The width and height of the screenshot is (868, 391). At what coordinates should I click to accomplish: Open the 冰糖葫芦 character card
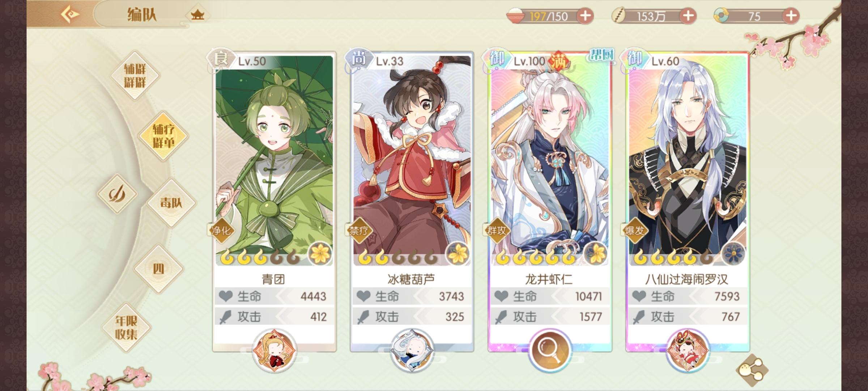(412, 201)
